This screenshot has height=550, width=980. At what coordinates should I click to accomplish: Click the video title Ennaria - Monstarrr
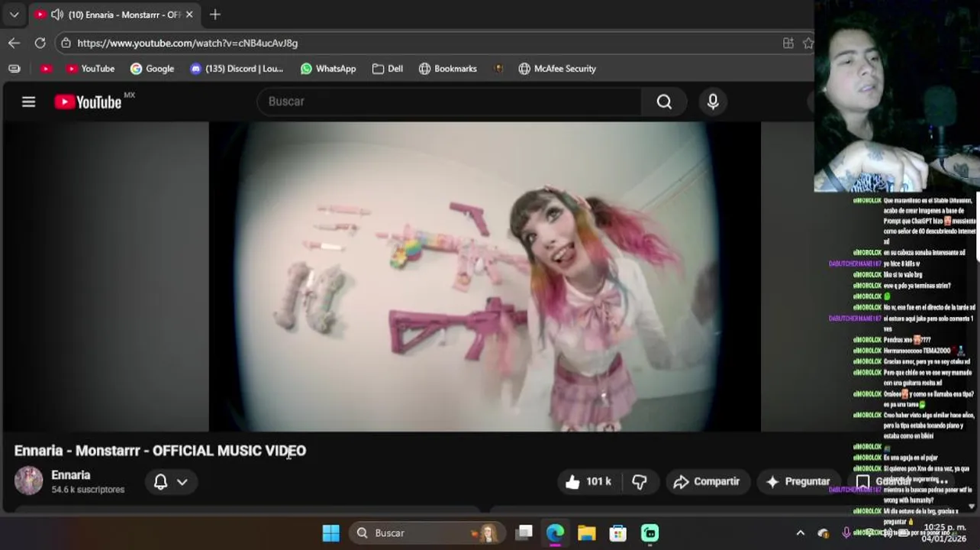point(160,451)
